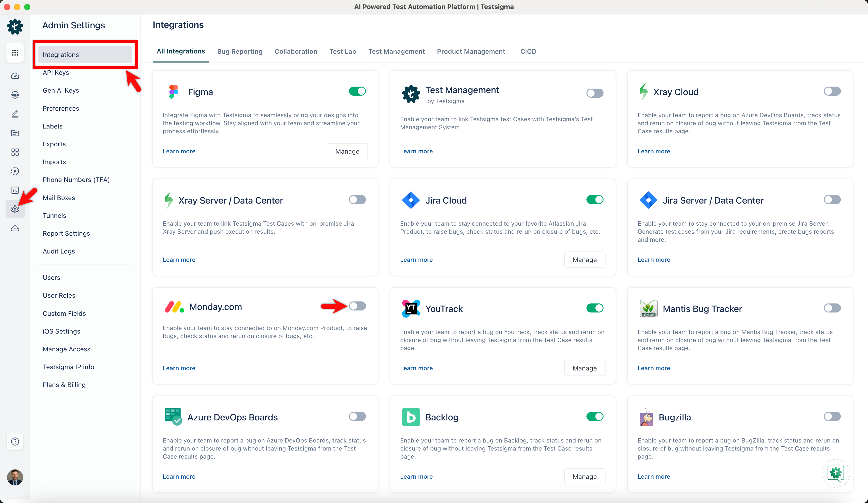Enable the Xray Cloud toggle
Viewport: 868px width, 503px height.
(832, 91)
